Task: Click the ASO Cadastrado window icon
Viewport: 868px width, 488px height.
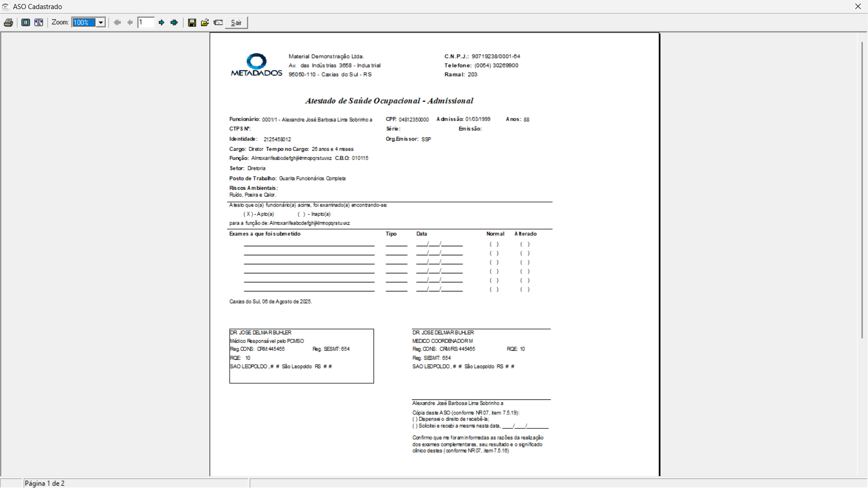Action: point(5,6)
